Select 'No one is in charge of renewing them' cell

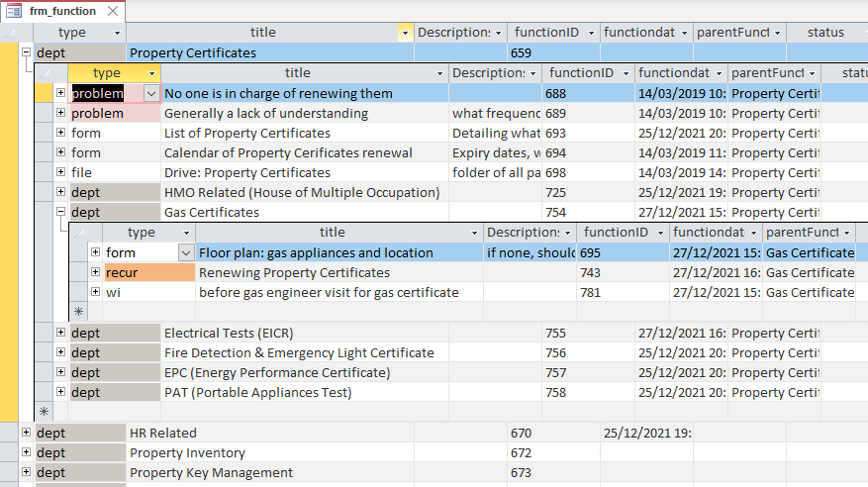pyautogui.click(x=305, y=93)
